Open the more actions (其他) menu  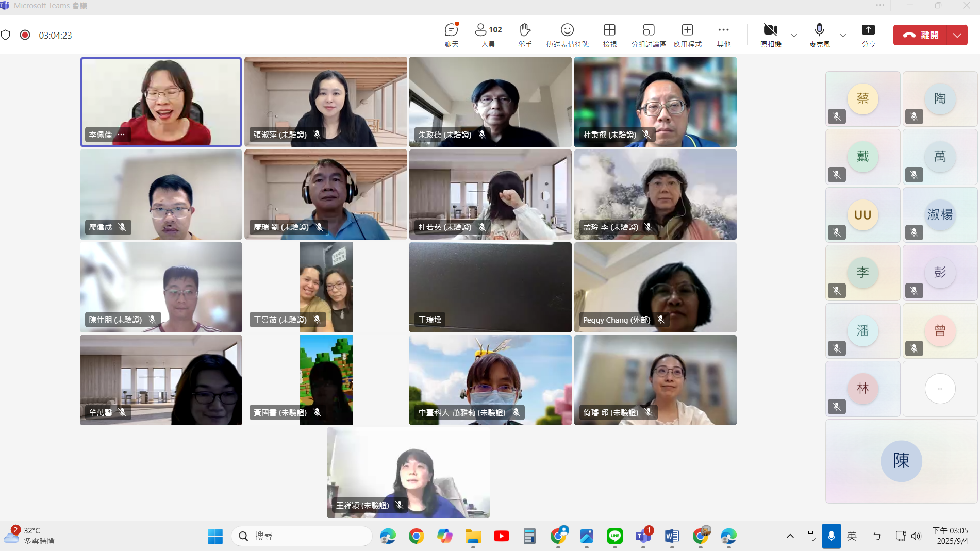click(x=723, y=35)
